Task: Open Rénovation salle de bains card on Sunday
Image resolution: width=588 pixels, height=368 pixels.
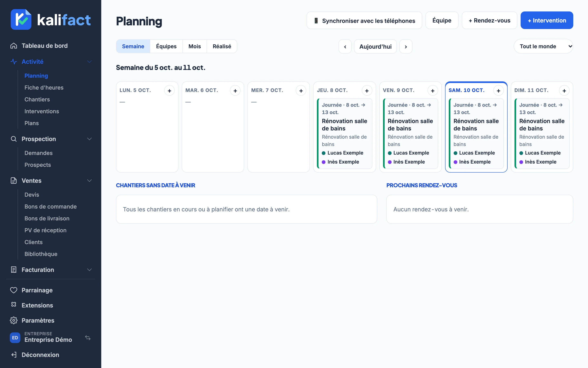Action: pyautogui.click(x=542, y=133)
